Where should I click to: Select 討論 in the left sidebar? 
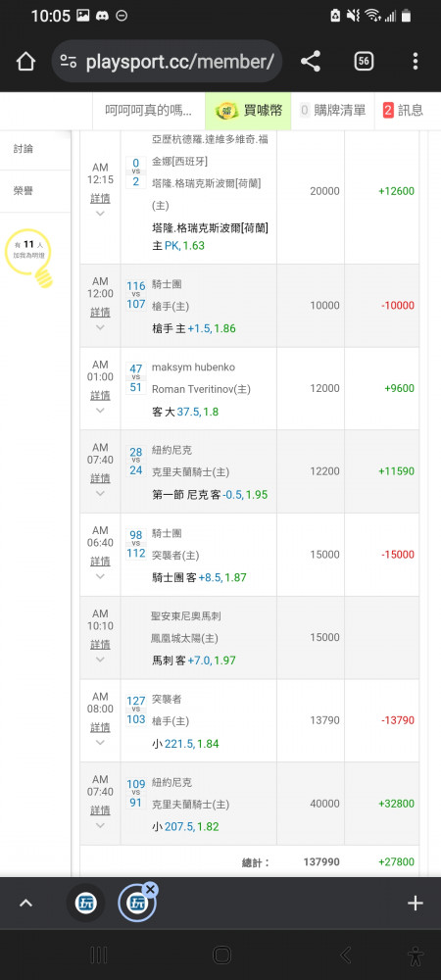pos(24,149)
